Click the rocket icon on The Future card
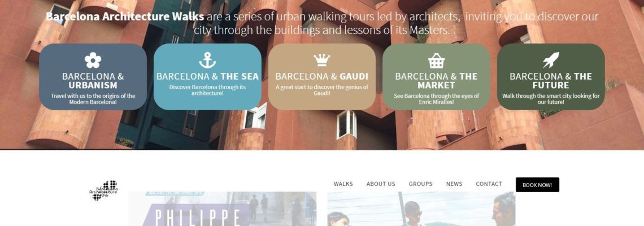This screenshot has height=226, width=644. point(551,60)
